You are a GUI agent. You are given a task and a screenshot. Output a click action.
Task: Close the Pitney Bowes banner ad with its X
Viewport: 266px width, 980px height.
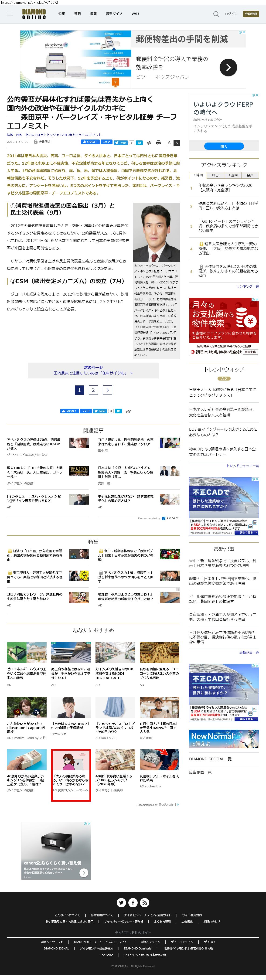(x=244, y=32)
